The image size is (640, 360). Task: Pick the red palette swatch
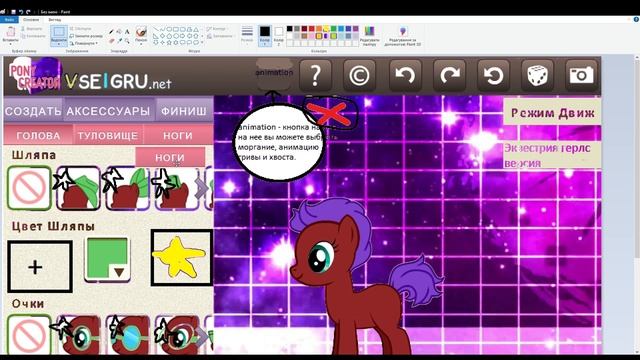pos(311,29)
